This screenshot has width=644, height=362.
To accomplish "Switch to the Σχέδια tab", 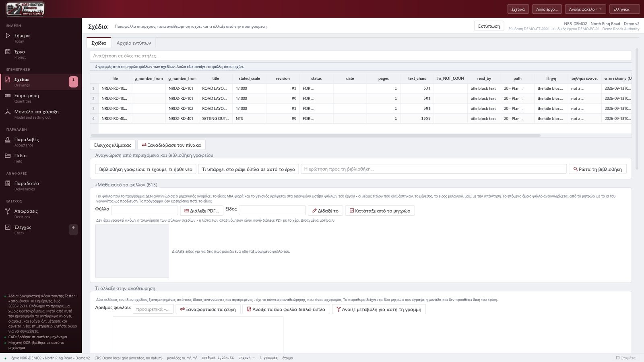I will click(99, 43).
